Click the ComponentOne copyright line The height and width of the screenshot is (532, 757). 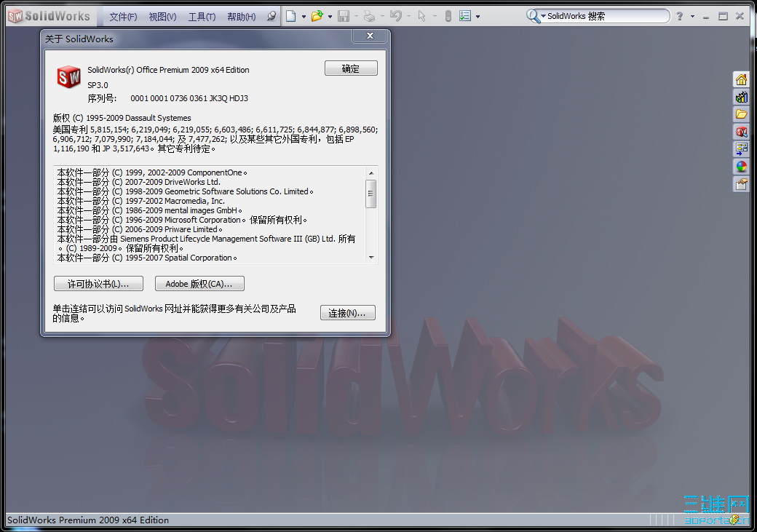click(152, 172)
